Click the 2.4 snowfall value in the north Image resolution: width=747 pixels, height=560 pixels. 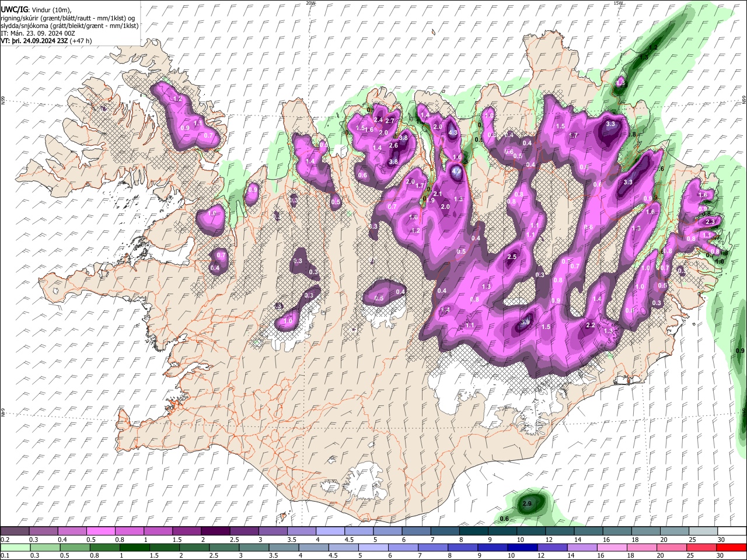(x=378, y=120)
